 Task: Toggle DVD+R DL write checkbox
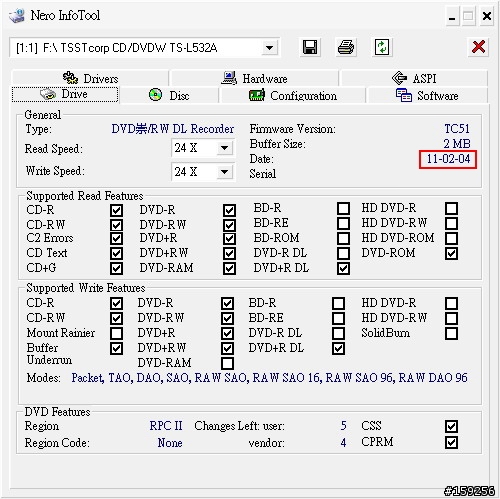tap(338, 349)
